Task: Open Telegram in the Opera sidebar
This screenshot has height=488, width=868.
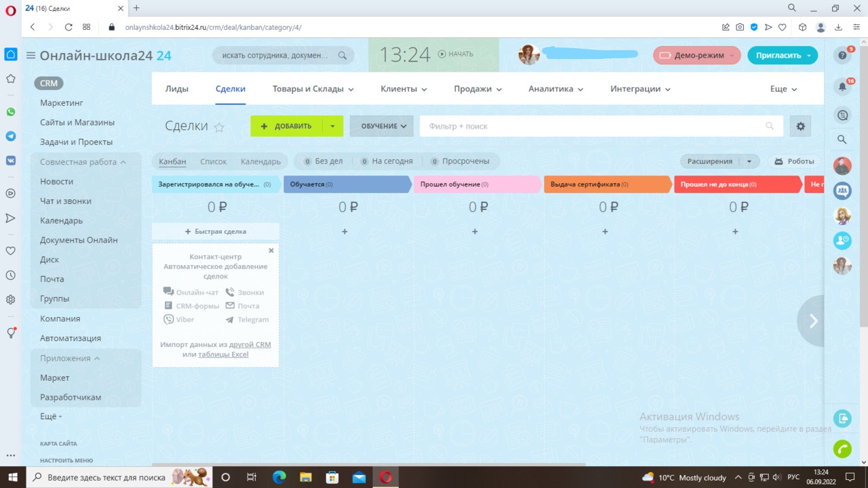Action: [x=11, y=136]
